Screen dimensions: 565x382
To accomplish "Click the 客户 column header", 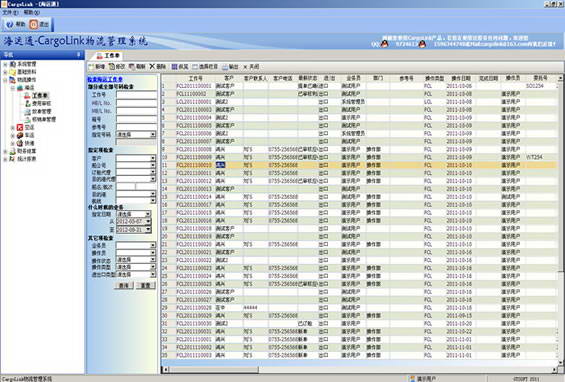I will tap(229, 78).
